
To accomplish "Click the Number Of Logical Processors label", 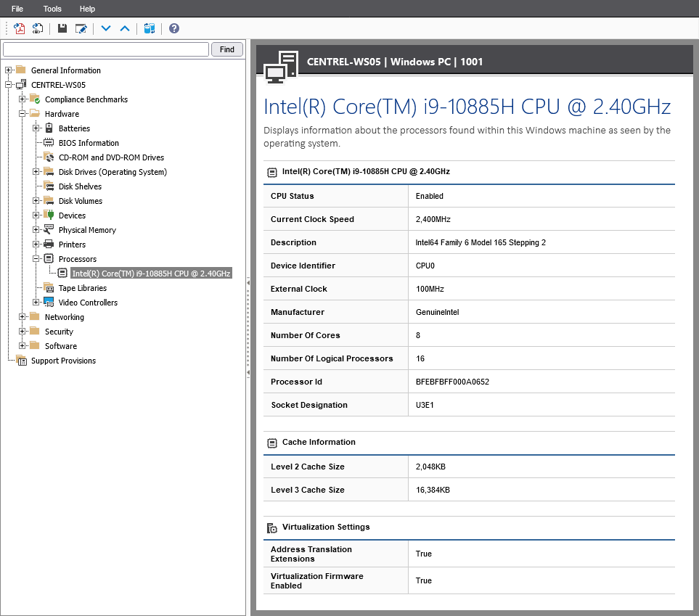I will point(332,358).
